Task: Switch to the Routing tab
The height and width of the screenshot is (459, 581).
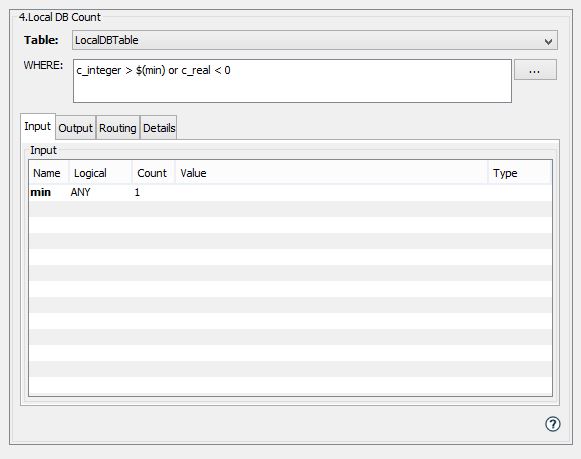Action: (x=118, y=128)
